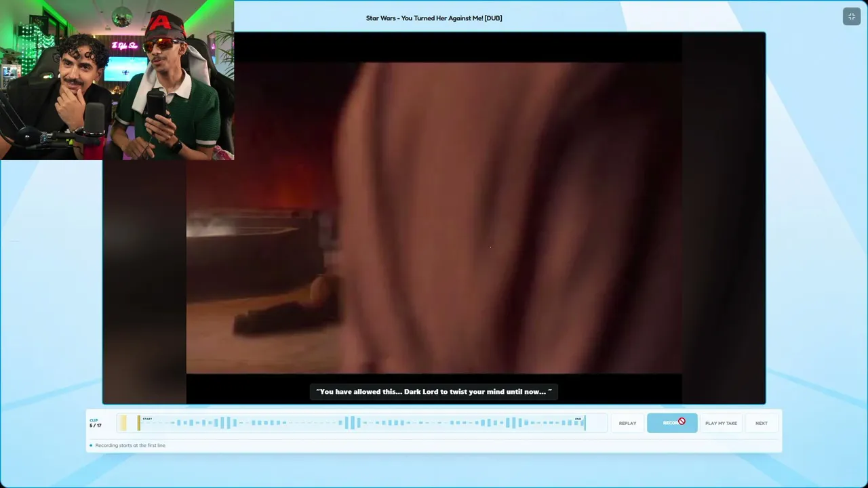
Task: Click the webcam overlay of the streamers
Action: 117,80
